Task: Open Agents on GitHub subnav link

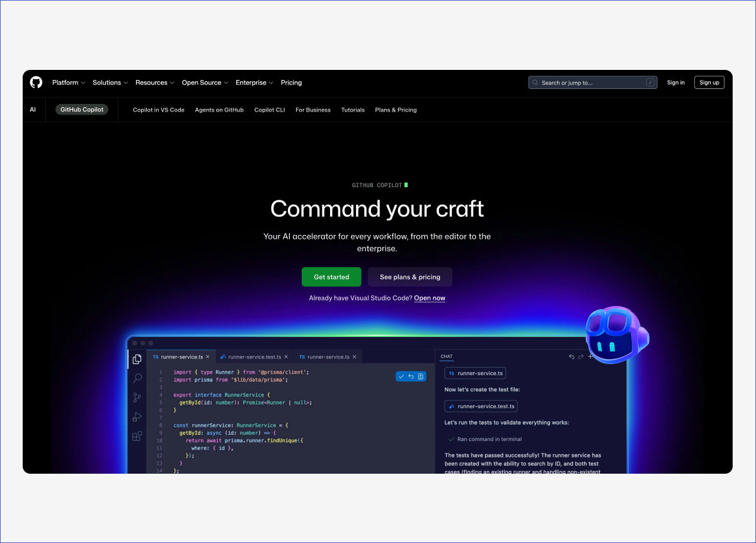Action: (219, 110)
